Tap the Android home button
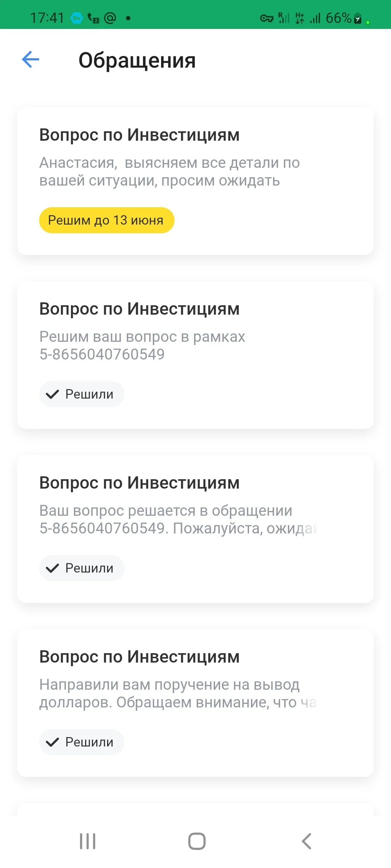The width and height of the screenshot is (391, 868). coord(197,841)
